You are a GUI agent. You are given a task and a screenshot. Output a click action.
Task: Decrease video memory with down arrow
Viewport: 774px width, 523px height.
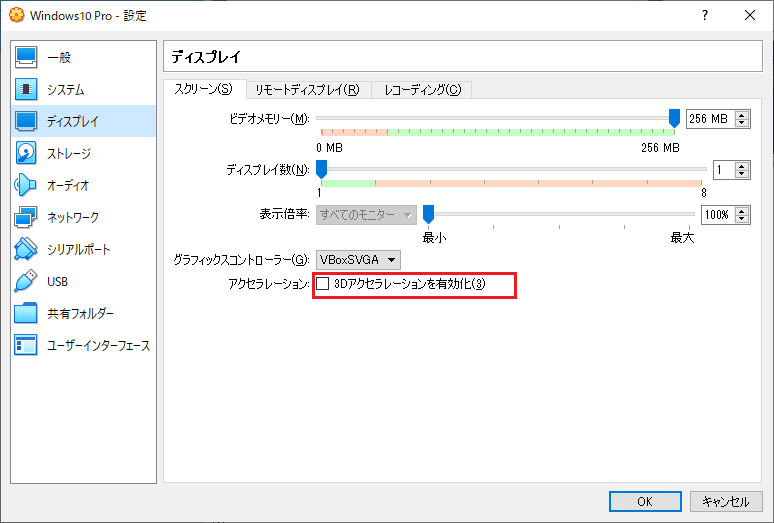742,123
